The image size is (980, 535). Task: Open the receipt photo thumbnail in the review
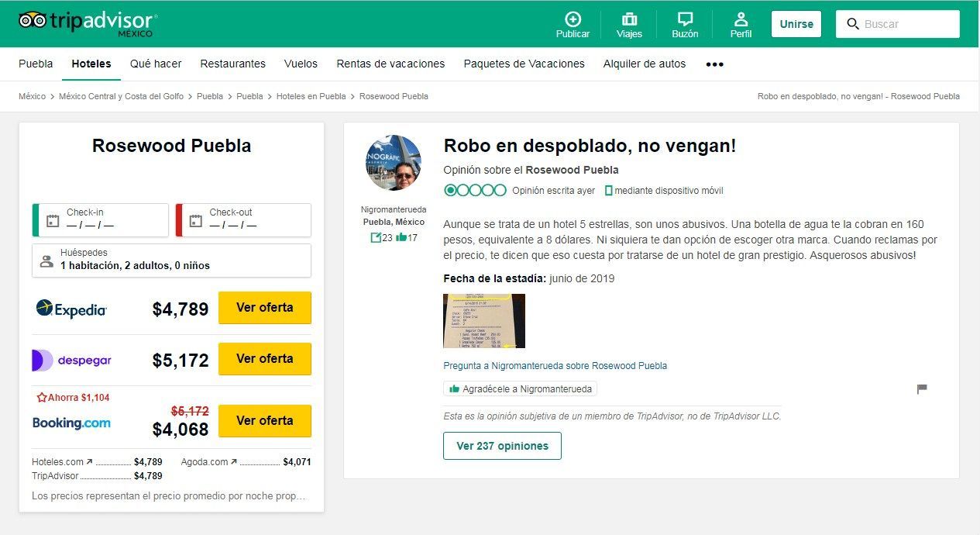(x=484, y=321)
